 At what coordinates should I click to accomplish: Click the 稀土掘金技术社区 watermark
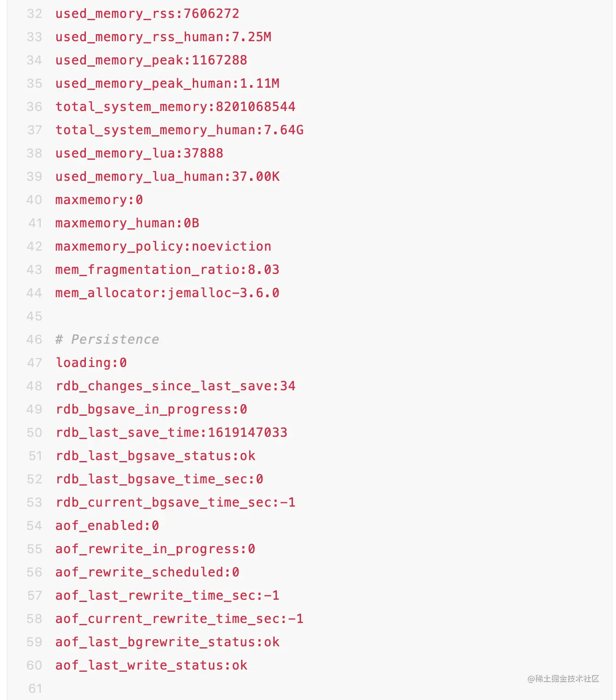(563, 679)
